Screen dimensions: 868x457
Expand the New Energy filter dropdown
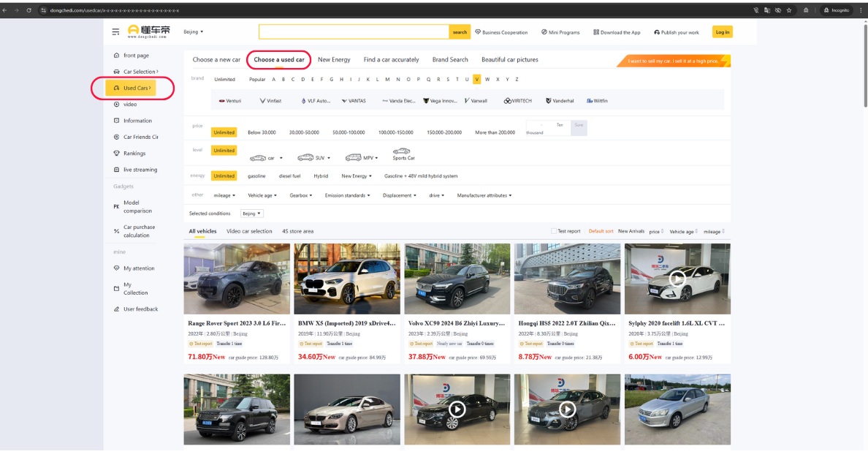(x=357, y=176)
